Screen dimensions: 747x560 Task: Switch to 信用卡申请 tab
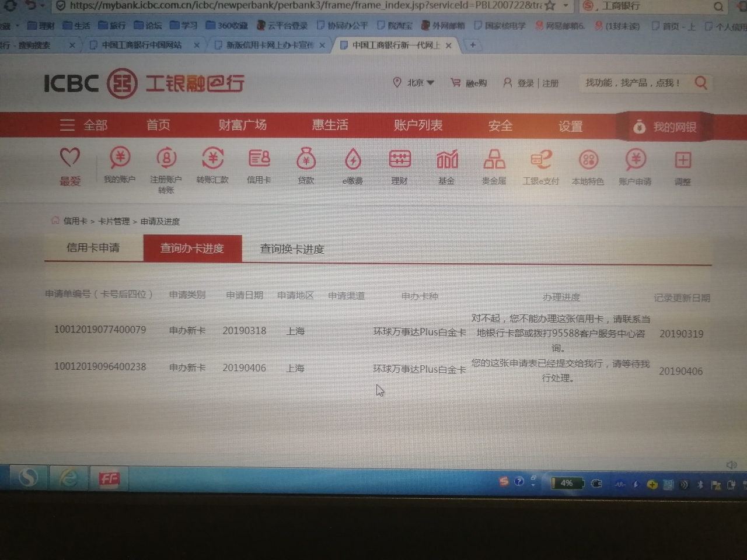[93, 248]
